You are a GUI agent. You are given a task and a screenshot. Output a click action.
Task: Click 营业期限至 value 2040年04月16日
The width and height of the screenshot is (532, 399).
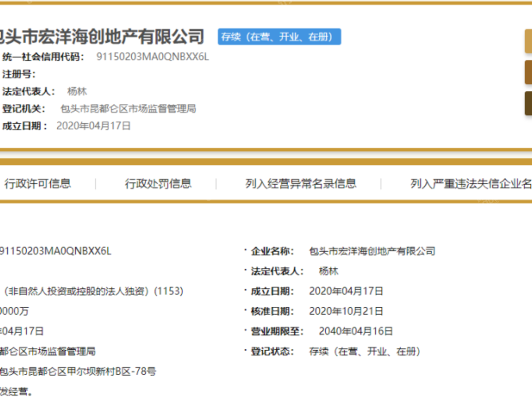pyautogui.click(x=356, y=331)
